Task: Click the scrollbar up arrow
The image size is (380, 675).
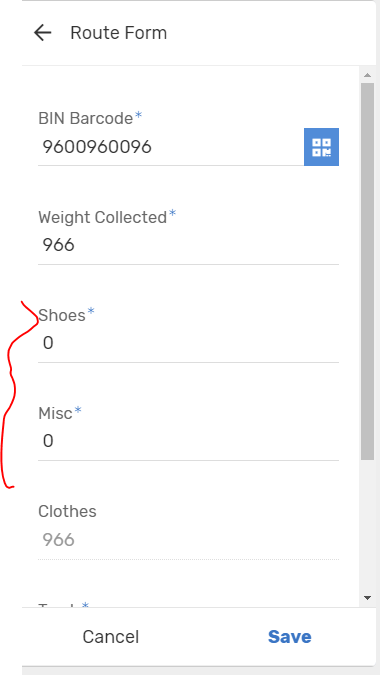Action: point(367,75)
